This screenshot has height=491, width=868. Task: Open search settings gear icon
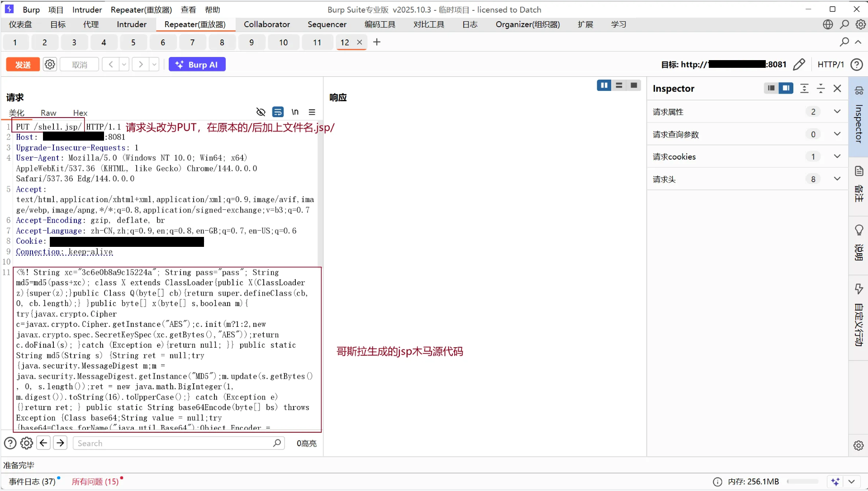click(27, 443)
